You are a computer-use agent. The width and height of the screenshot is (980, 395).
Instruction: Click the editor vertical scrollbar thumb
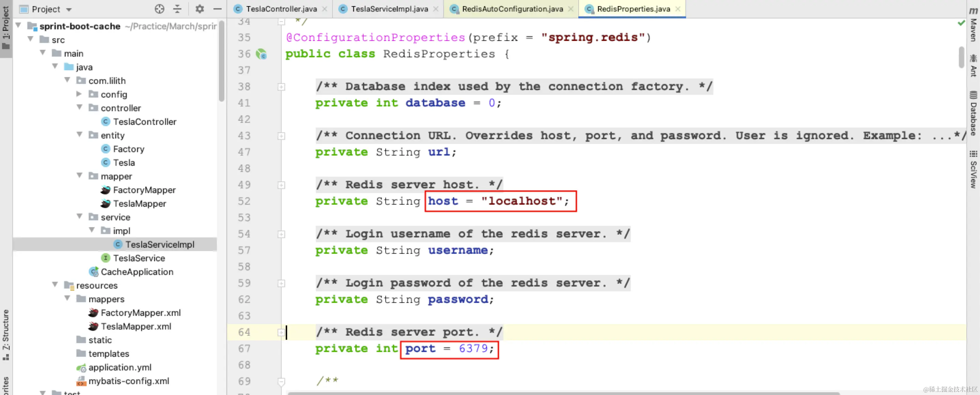tap(961, 57)
